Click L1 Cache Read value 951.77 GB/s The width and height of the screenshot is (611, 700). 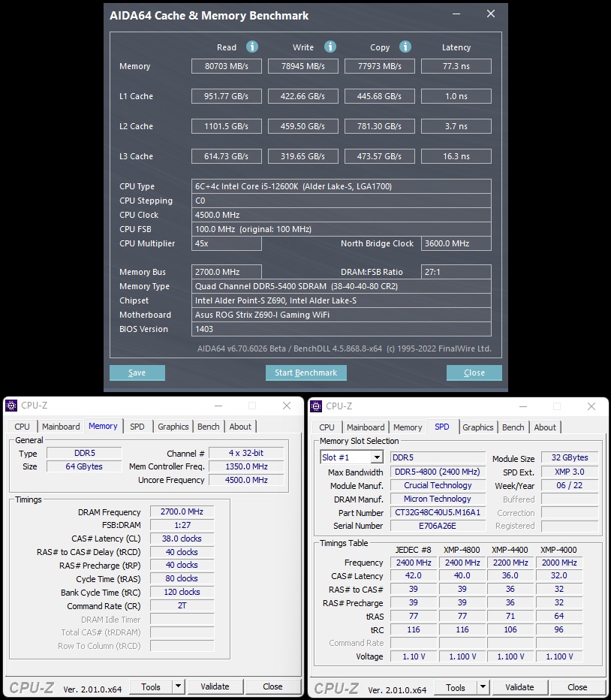pyautogui.click(x=227, y=96)
